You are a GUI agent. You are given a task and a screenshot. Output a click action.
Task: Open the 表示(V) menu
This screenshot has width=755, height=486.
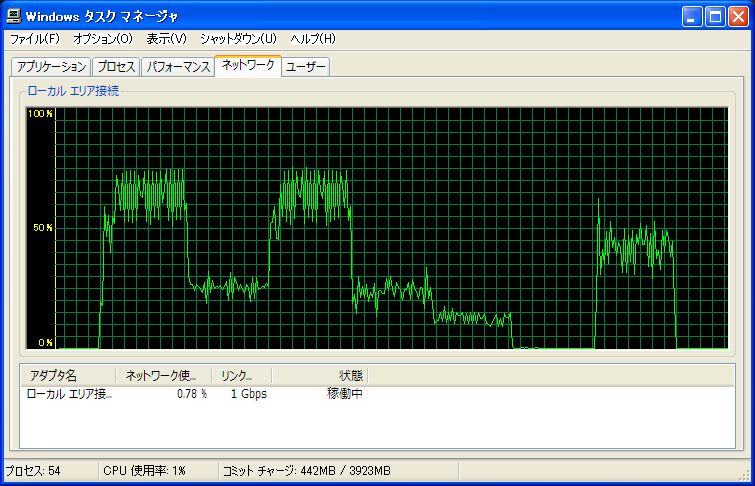167,39
